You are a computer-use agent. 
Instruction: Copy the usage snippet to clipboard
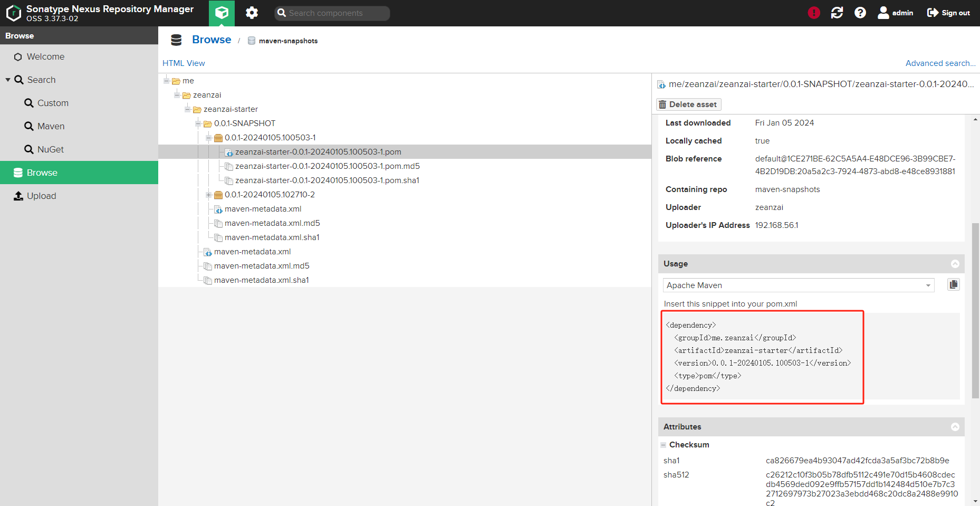click(x=954, y=285)
